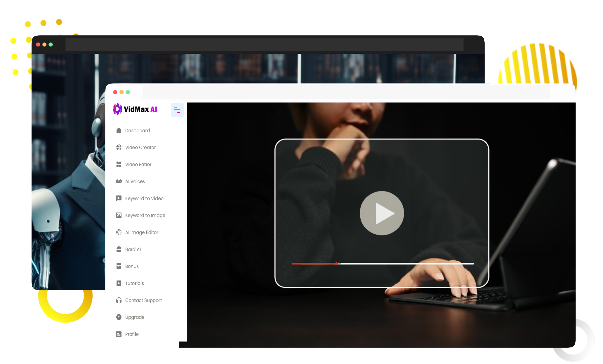Screen dimensions: 603x364
Task: Click the AI Image Editor podcast icon
Action: point(119,232)
